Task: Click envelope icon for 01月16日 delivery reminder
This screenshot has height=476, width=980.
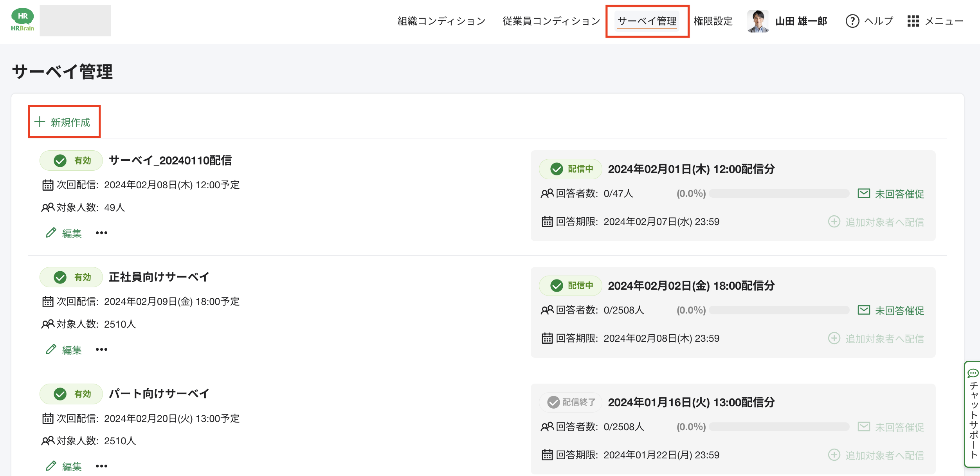Action: point(864,427)
